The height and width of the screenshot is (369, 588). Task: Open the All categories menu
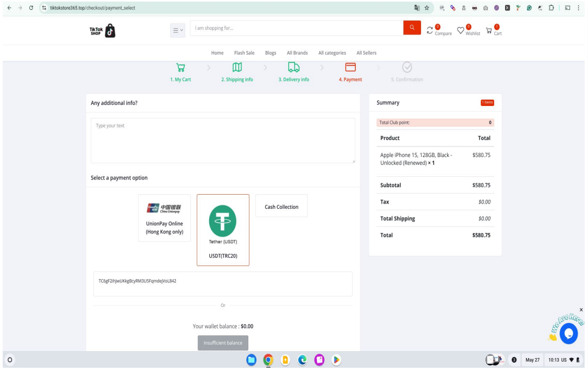pos(332,53)
